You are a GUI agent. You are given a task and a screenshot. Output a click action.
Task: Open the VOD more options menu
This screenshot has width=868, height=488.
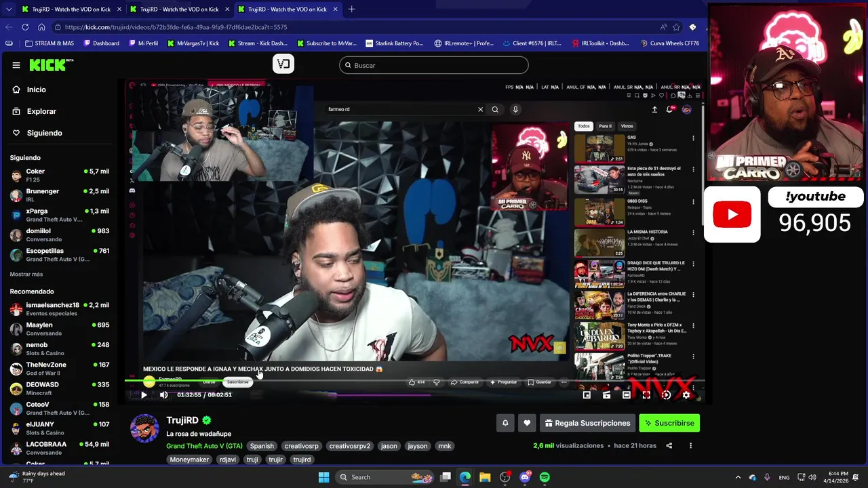tap(690, 446)
